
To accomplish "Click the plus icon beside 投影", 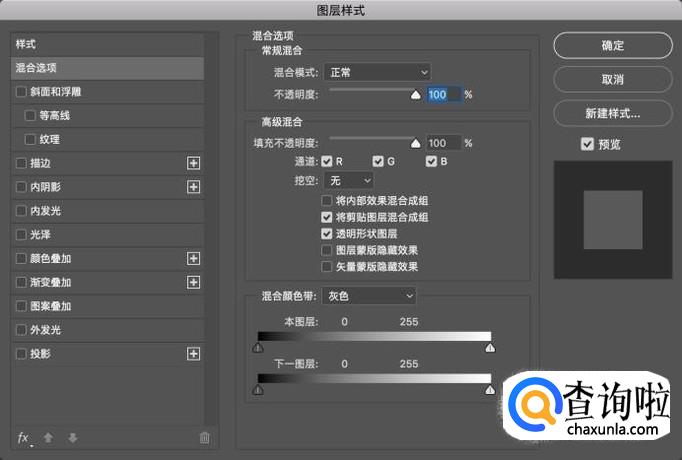I will point(194,354).
